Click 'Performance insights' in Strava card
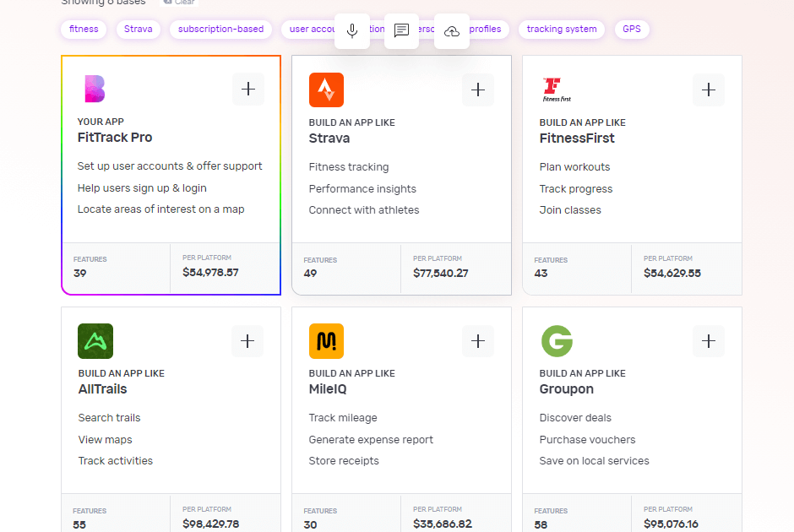 362,189
